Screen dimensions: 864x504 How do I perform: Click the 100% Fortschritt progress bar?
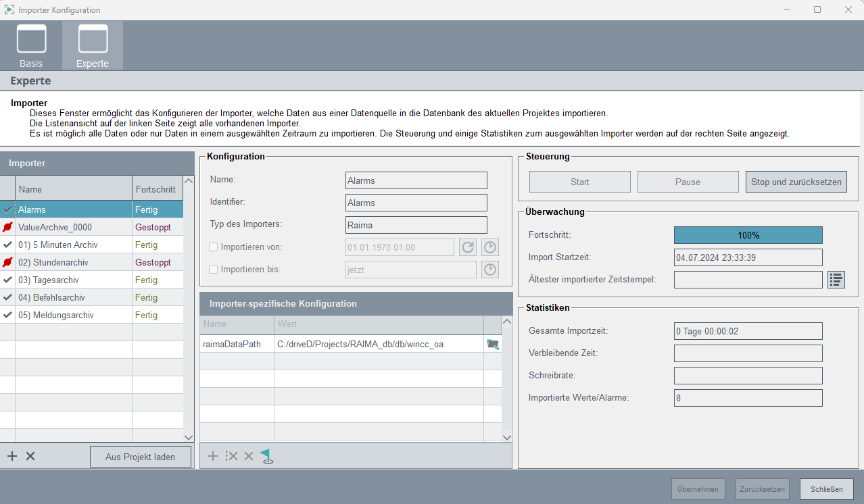click(748, 235)
